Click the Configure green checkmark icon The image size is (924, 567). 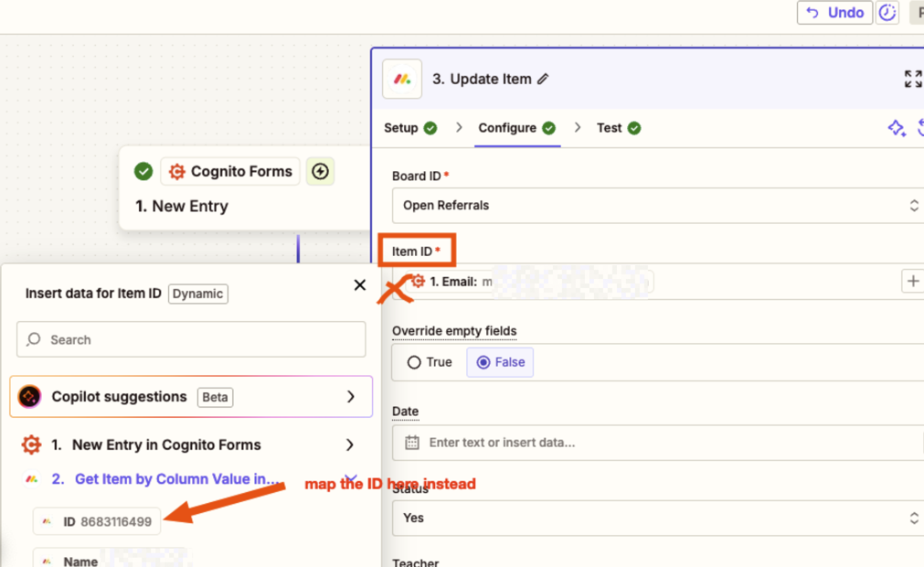(x=548, y=128)
